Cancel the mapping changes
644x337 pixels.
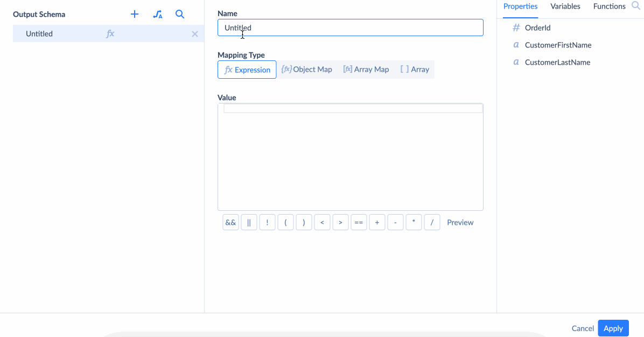(583, 328)
